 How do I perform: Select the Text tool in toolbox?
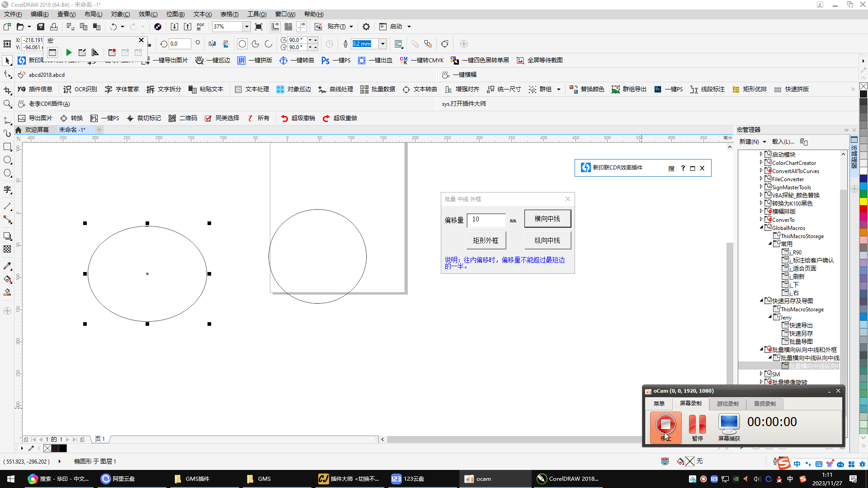tap(7, 190)
